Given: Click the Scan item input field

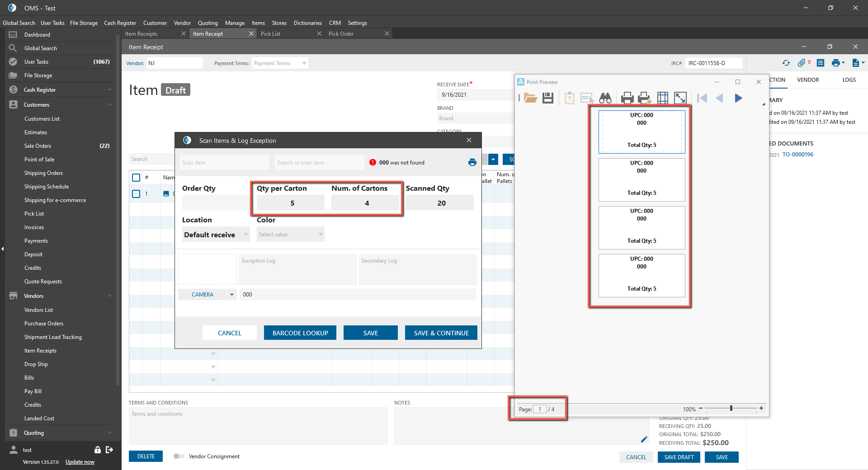Looking at the screenshot, I should (x=225, y=163).
